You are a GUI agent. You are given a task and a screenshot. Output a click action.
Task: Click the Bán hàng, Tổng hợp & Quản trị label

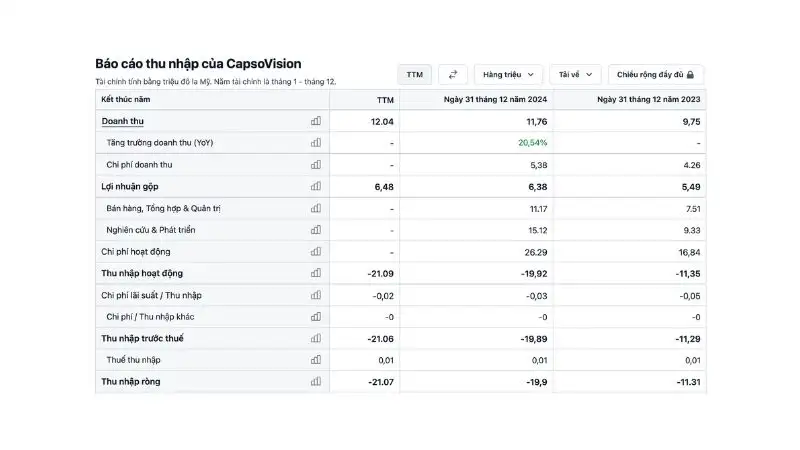(x=163, y=208)
